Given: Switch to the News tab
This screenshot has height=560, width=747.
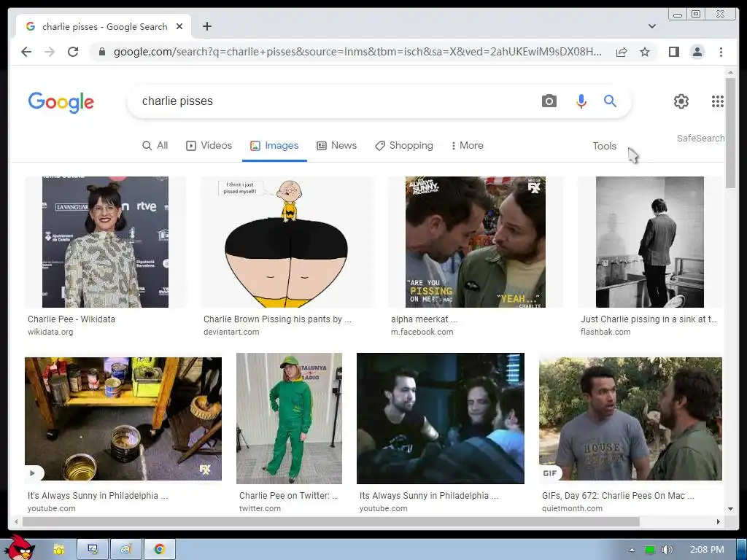Looking at the screenshot, I should [x=337, y=146].
